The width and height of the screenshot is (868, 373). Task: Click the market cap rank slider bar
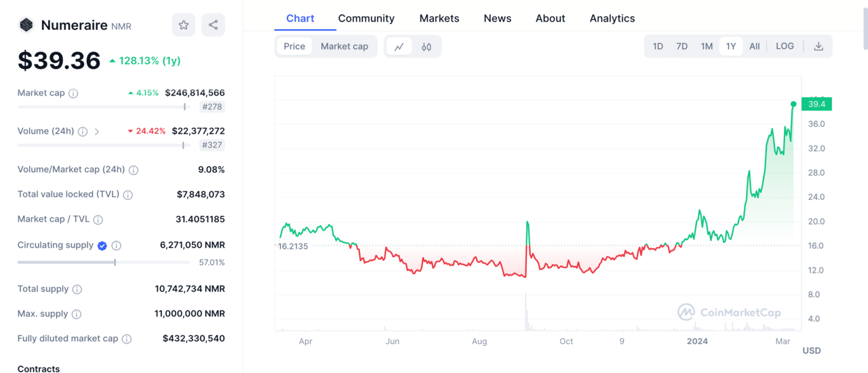point(104,106)
